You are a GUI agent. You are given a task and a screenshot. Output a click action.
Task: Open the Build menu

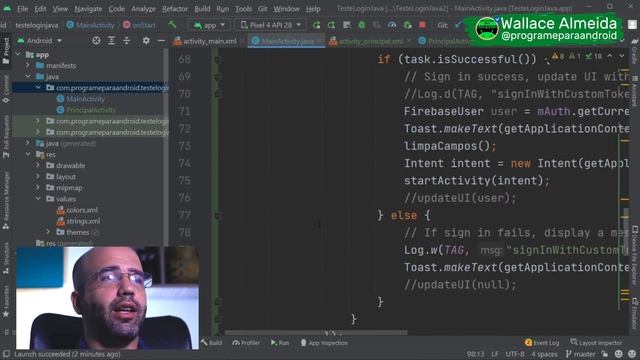[x=202, y=9]
